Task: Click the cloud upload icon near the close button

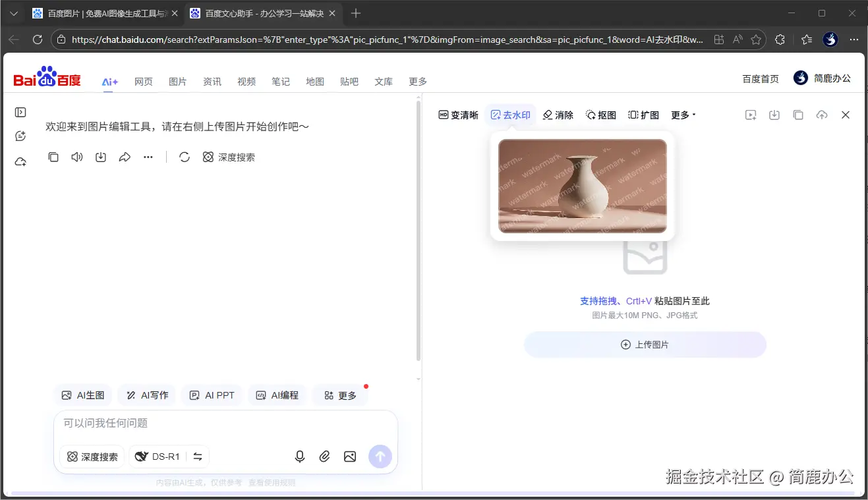Action: tap(822, 115)
